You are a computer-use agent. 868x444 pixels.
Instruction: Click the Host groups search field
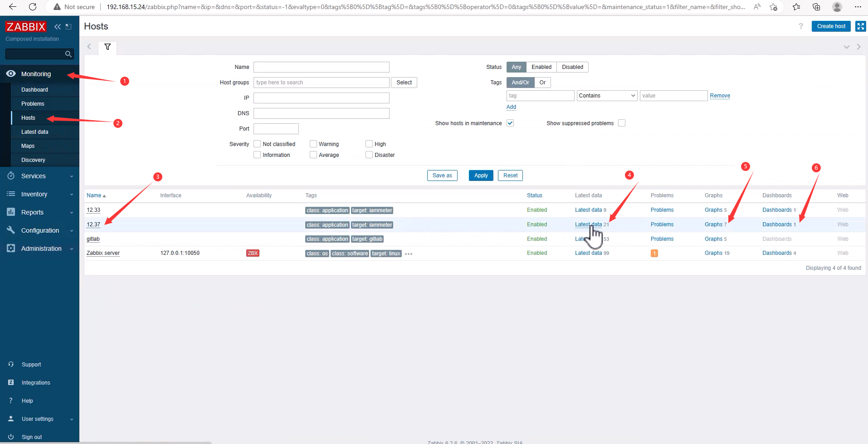click(321, 83)
